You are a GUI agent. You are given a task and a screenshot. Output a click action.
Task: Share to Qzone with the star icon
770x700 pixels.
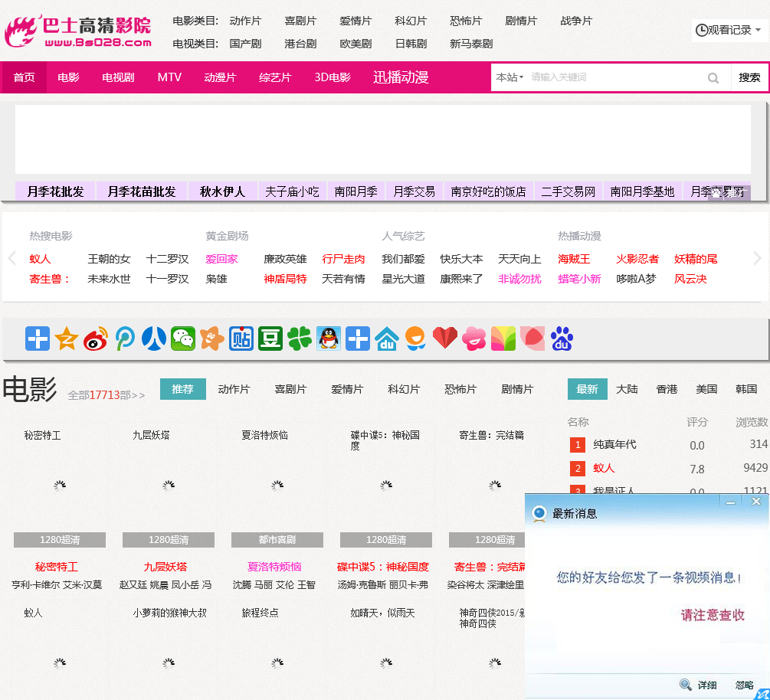(67, 339)
